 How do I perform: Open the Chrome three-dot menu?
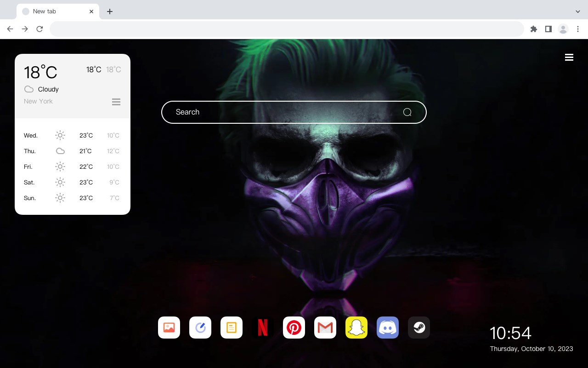pos(578,29)
